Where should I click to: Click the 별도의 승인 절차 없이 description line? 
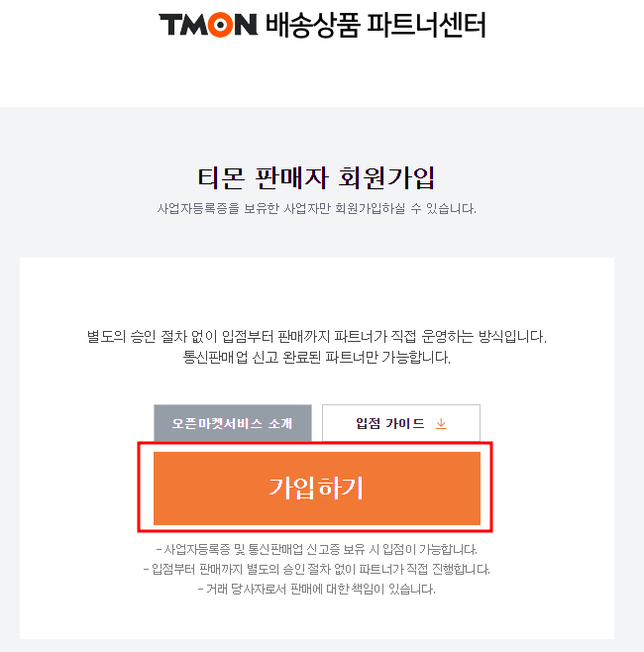[x=317, y=336]
